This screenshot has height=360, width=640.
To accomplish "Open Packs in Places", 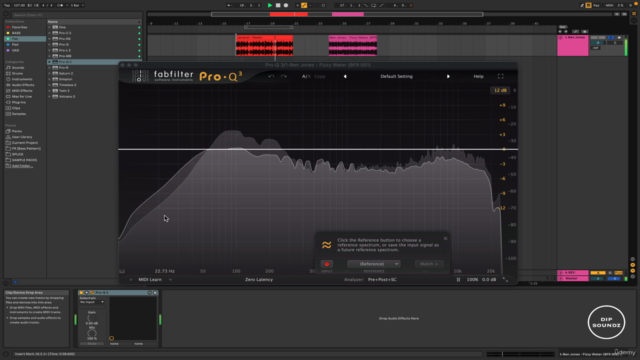I will [17, 131].
